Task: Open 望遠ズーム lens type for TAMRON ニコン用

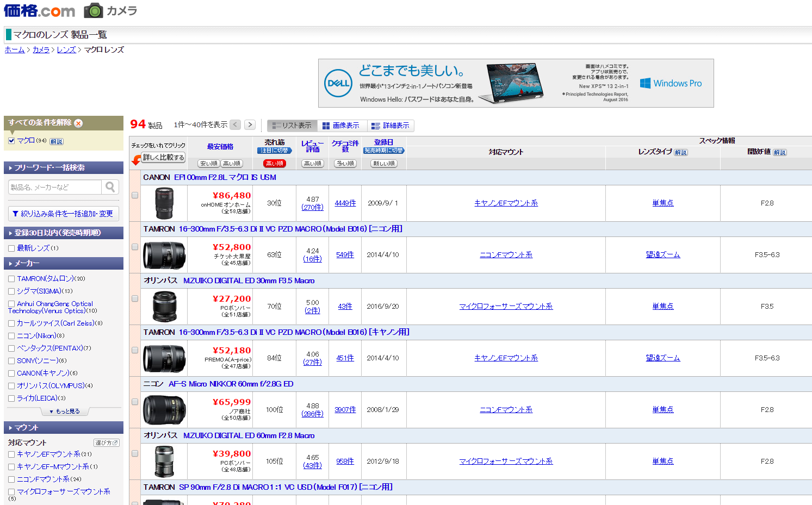Action: pos(663,255)
